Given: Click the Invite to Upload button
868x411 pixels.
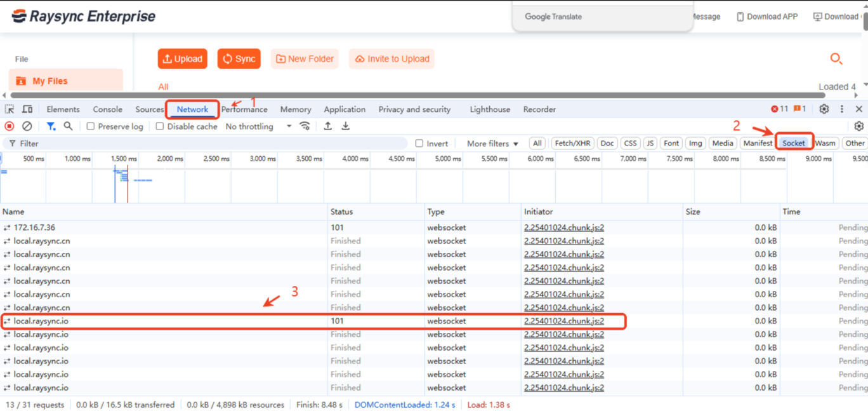Looking at the screenshot, I should [x=391, y=59].
